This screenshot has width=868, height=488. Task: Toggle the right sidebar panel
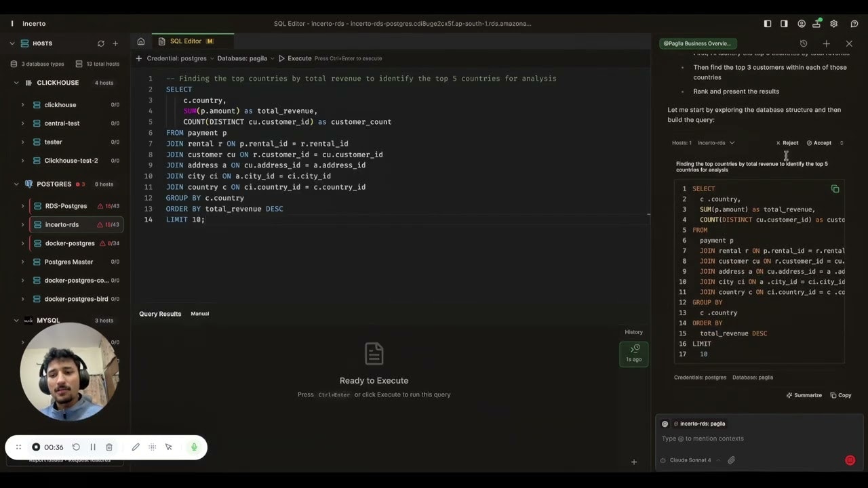pos(784,24)
